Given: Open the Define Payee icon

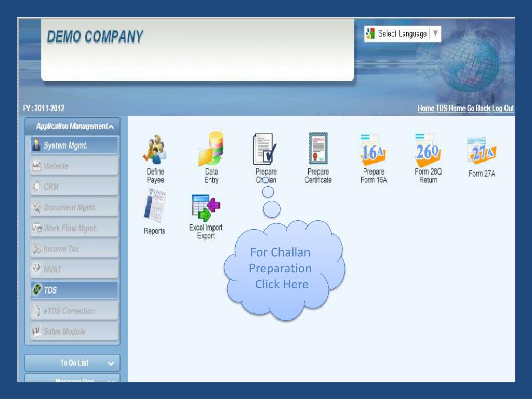Looking at the screenshot, I should click(x=155, y=149).
